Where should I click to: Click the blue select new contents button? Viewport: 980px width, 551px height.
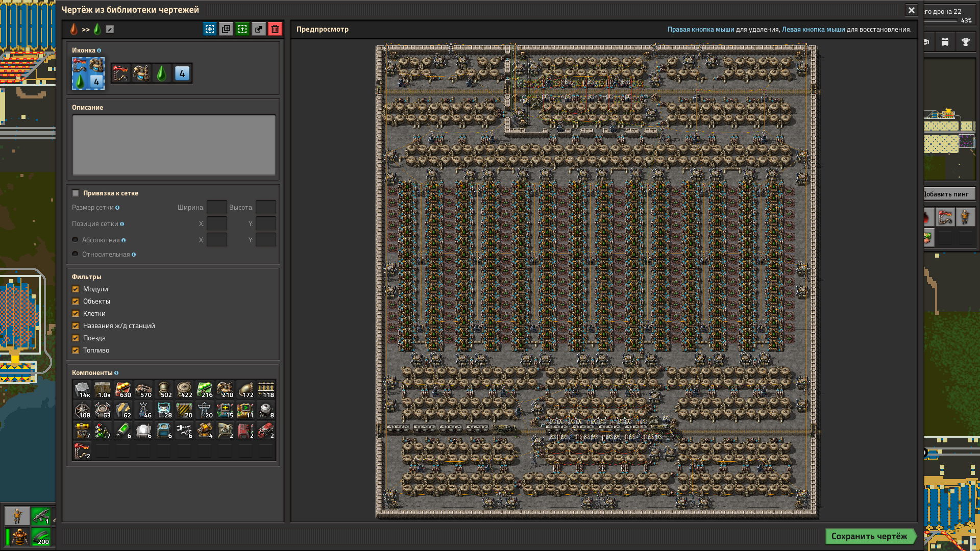tap(210, 29)
